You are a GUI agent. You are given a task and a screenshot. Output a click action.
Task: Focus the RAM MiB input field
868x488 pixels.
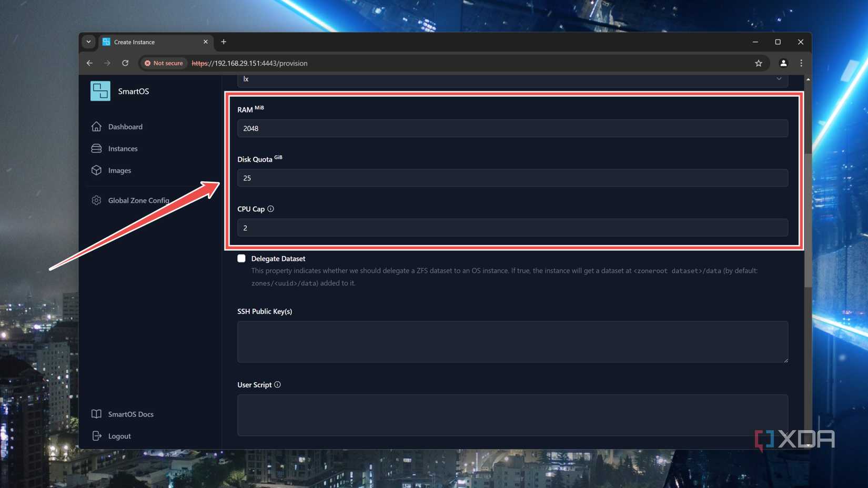coord(512,128)
